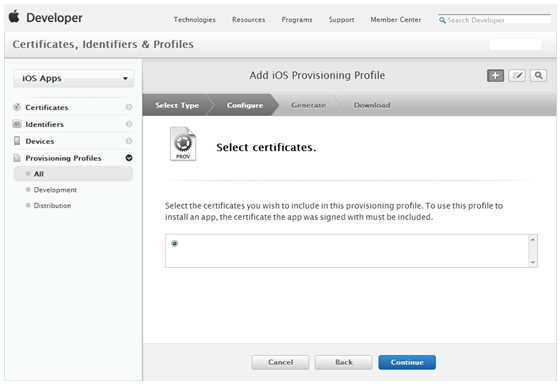Click the Continue button
The width and height of the screenshot is (560, 384).
[407, 362]
